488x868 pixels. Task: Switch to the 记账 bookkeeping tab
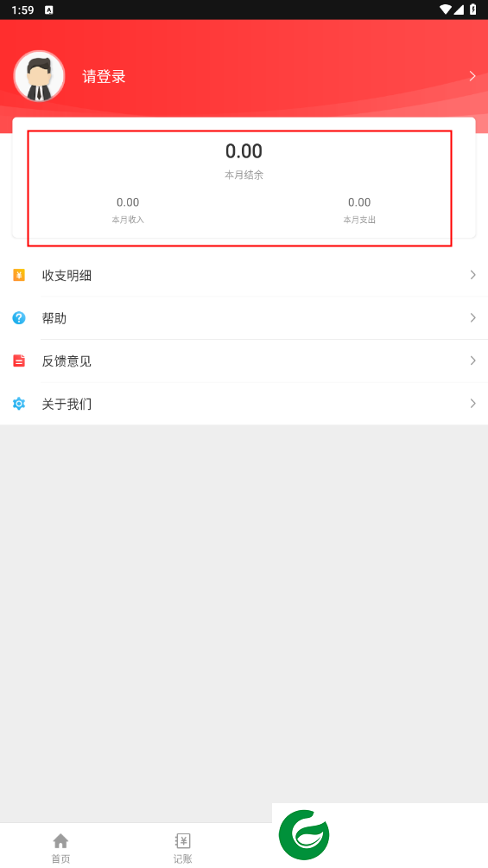[182, 848]
